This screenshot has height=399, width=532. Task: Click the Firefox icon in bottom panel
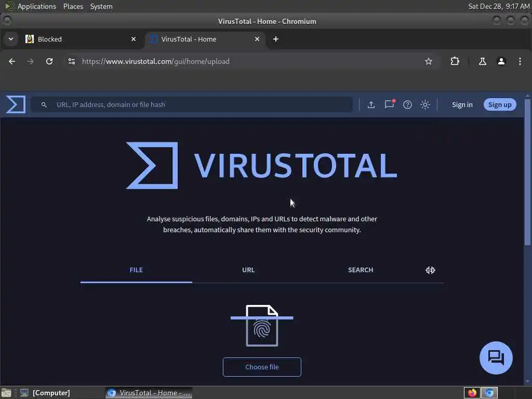[x=472, y=393]
